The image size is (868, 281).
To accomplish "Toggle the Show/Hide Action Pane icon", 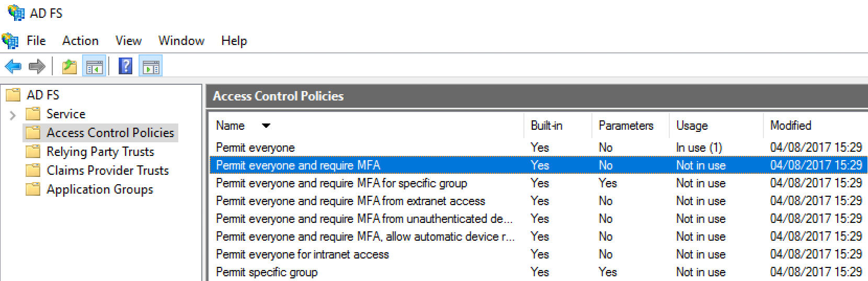I will coord(151,66).
